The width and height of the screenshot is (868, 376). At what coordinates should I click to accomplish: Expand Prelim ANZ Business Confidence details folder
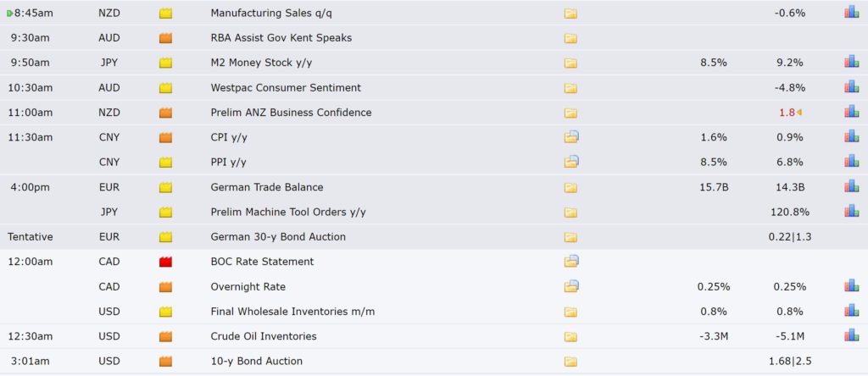[x=570, y=113]
